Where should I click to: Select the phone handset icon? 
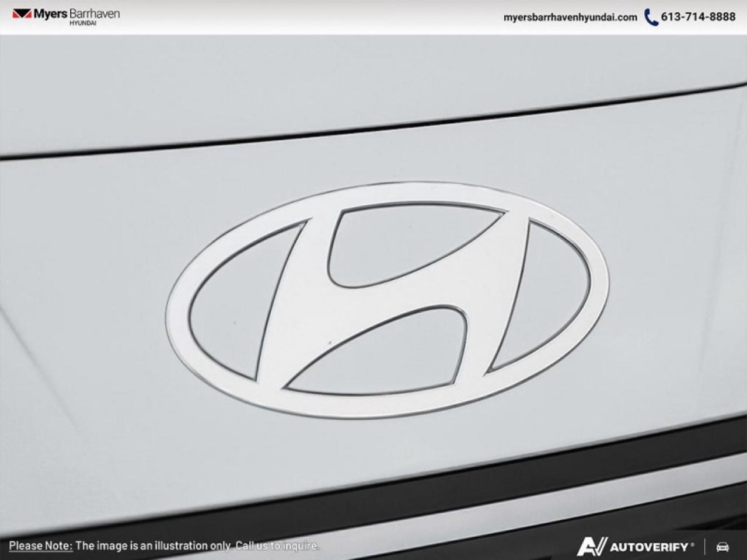(650, 17)
